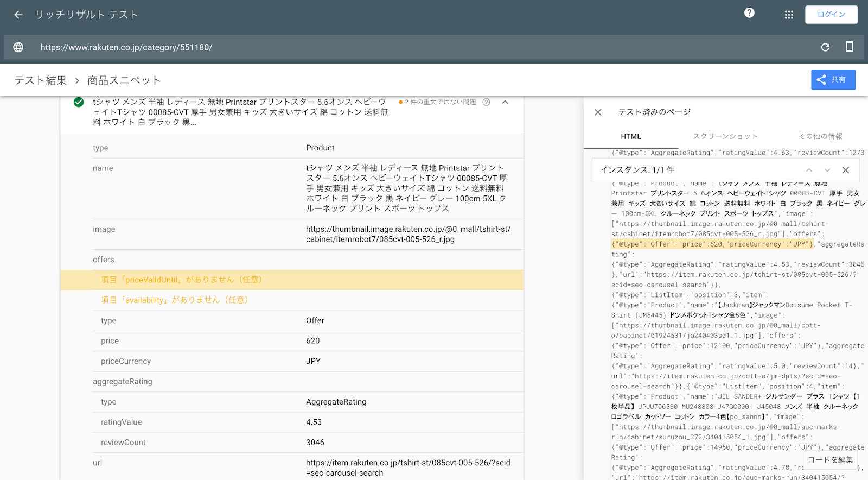Click the reload test icon

[825, 47]
